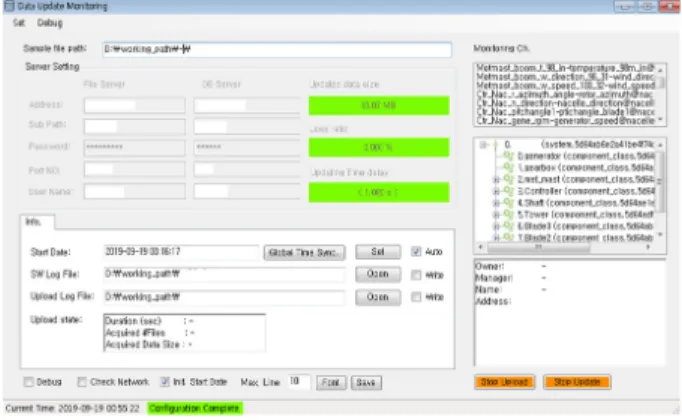Enable Write checkbox for Upload Log File
The width and height of the screenshot is (682, 420).
pyautogui.click(x=416, y=297)
